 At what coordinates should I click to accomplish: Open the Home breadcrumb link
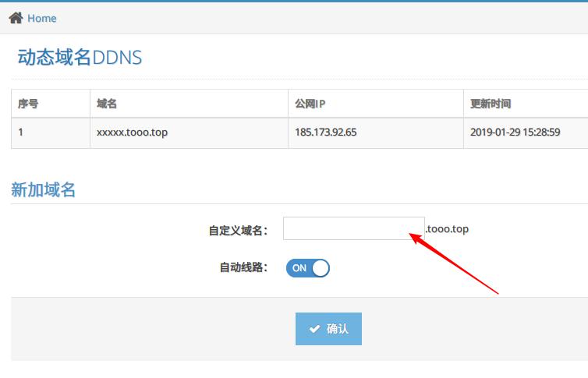[x=41, y=18]
